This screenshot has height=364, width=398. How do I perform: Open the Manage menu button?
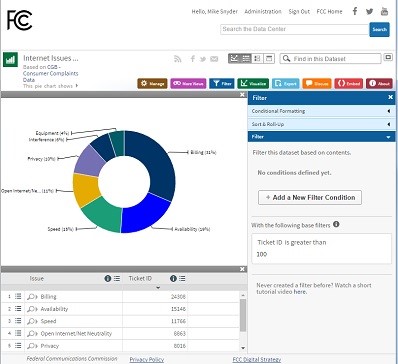pos(152,83)
